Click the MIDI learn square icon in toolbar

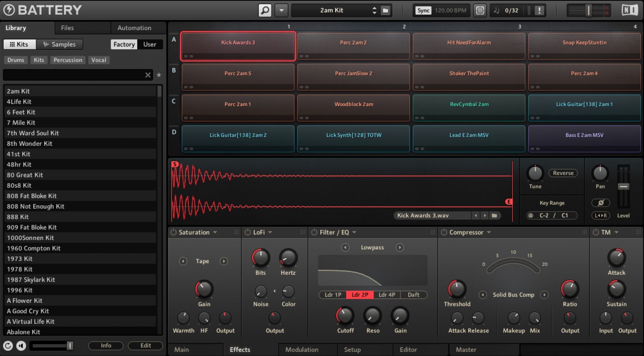(x=480, y=10)
